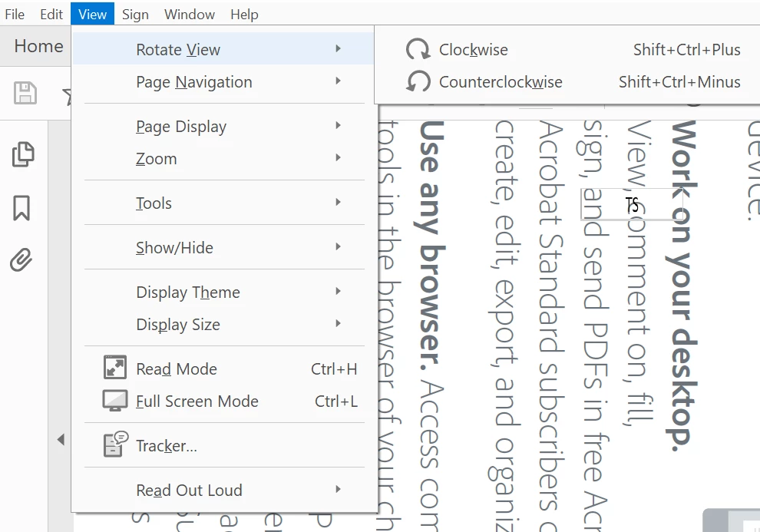Screen dimensions: 760x532
Task: Open the File menu
Action: coord(15,15)
